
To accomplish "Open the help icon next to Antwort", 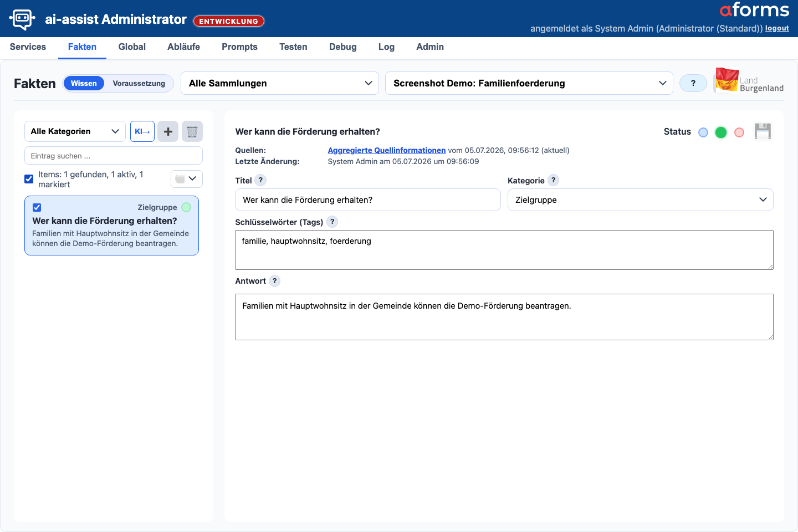I will point(274,281).
